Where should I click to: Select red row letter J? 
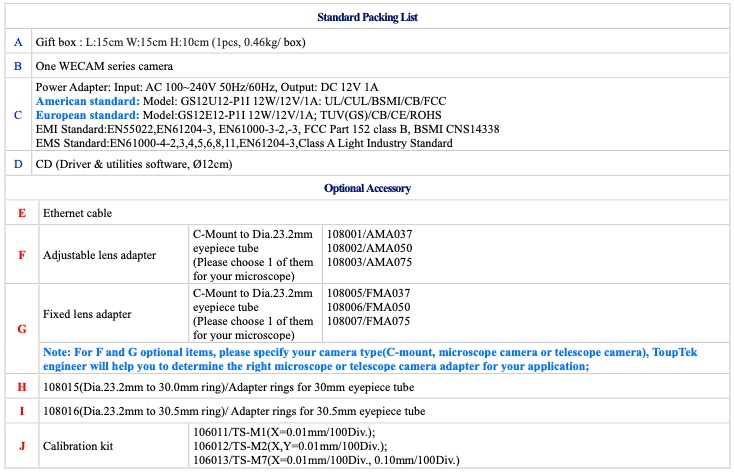[x=22, y=446]
